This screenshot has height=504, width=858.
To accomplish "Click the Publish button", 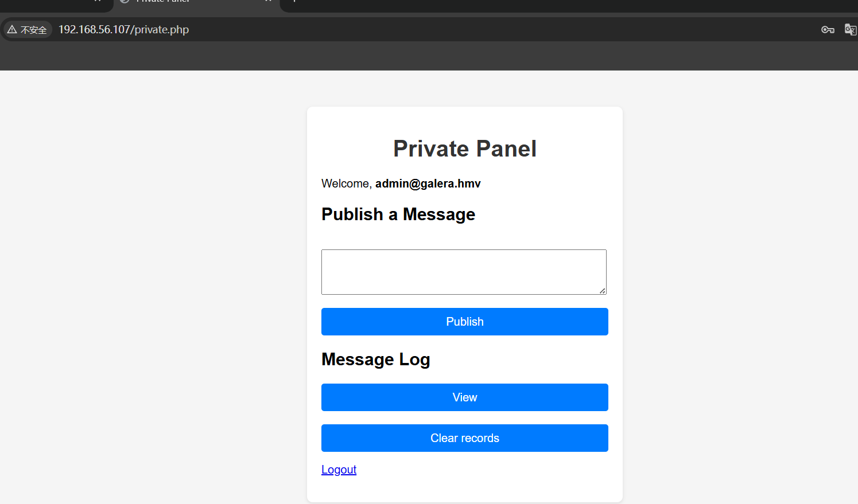I will click(465, 322).
